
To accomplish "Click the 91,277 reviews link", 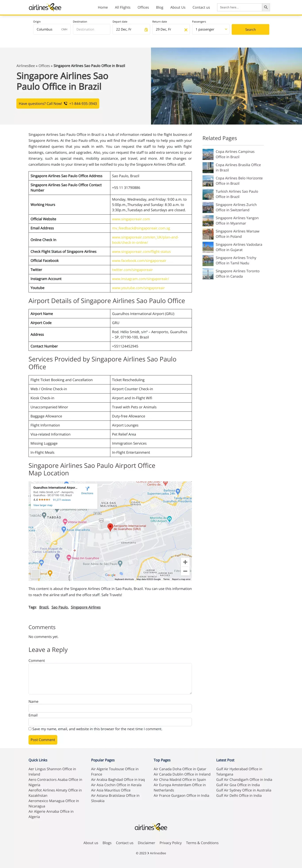I will pyautogui.click(x=62, y=500).
